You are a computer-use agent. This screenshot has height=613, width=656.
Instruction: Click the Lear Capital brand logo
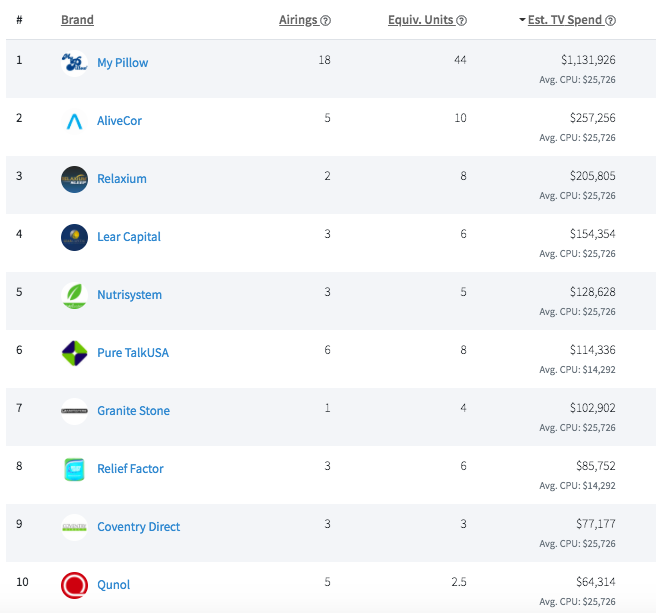click(x=74, y=237)
